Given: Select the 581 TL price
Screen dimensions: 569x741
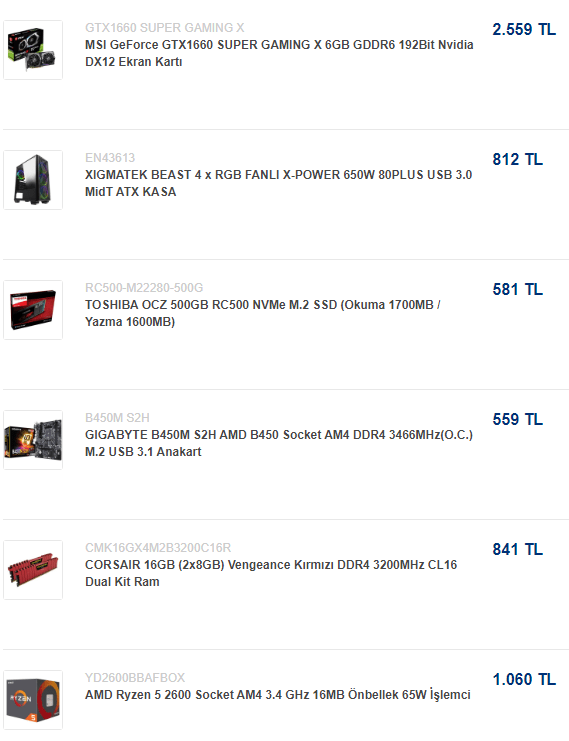Looking at the screenshot, I should (x=517, y=289).
